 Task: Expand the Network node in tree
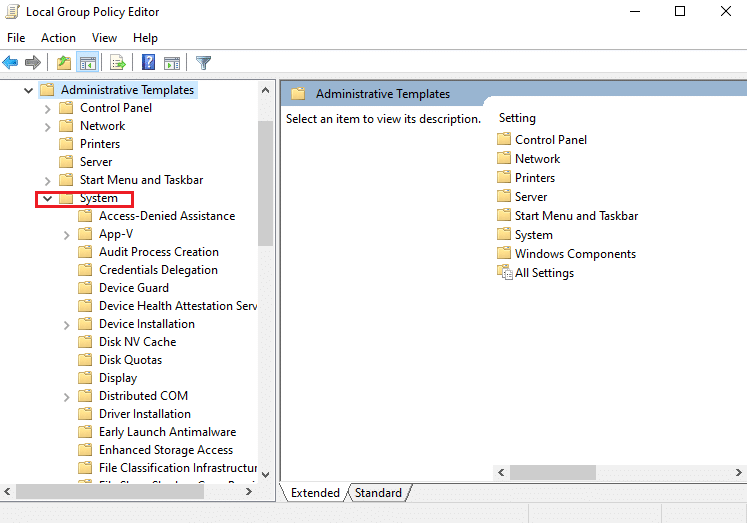(x=47, y=127)
